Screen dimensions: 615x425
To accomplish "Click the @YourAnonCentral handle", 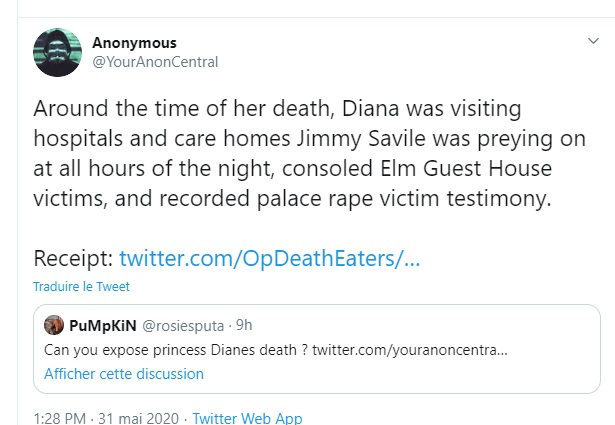I will (x=155, y=62).
